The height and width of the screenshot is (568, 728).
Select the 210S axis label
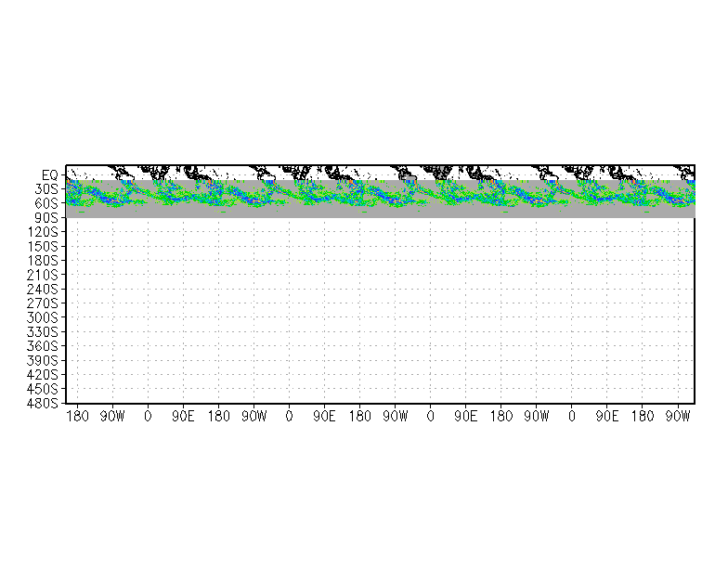43,275
